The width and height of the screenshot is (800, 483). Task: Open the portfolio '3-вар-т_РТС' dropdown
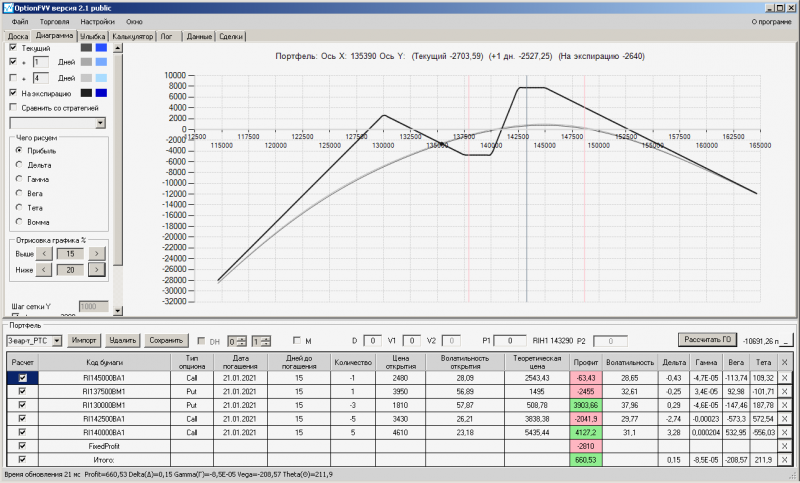[57, 340]
